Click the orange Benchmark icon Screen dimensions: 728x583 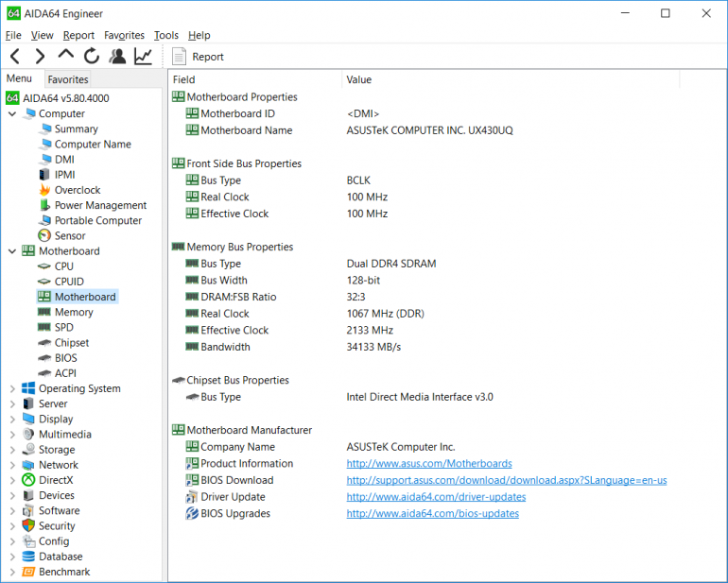click(x=28, y=572)
